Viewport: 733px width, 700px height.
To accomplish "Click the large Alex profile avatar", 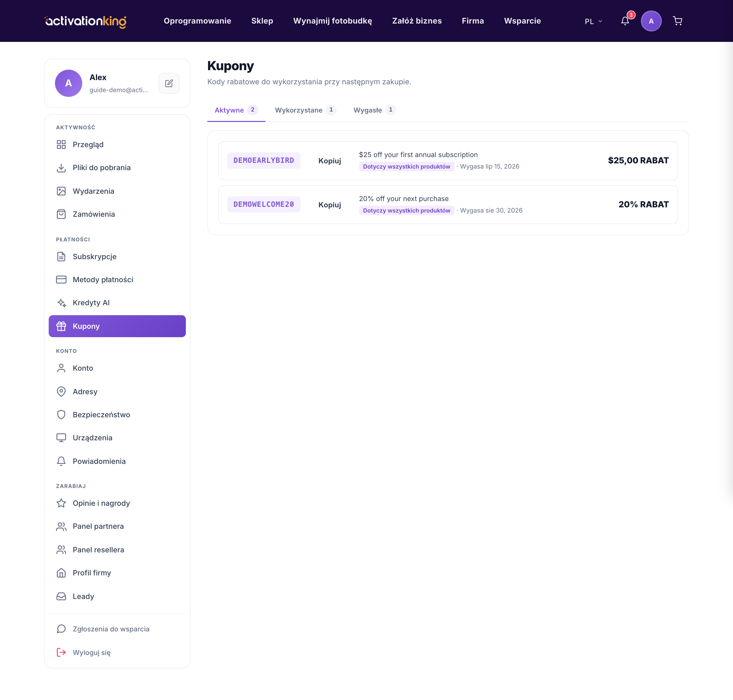I will click(x=69, y=83).
